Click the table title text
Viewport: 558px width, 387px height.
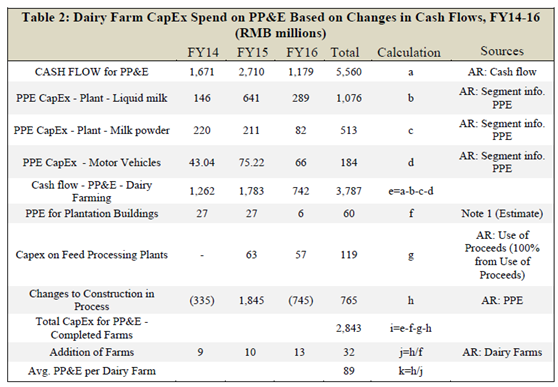coord(280,25)
